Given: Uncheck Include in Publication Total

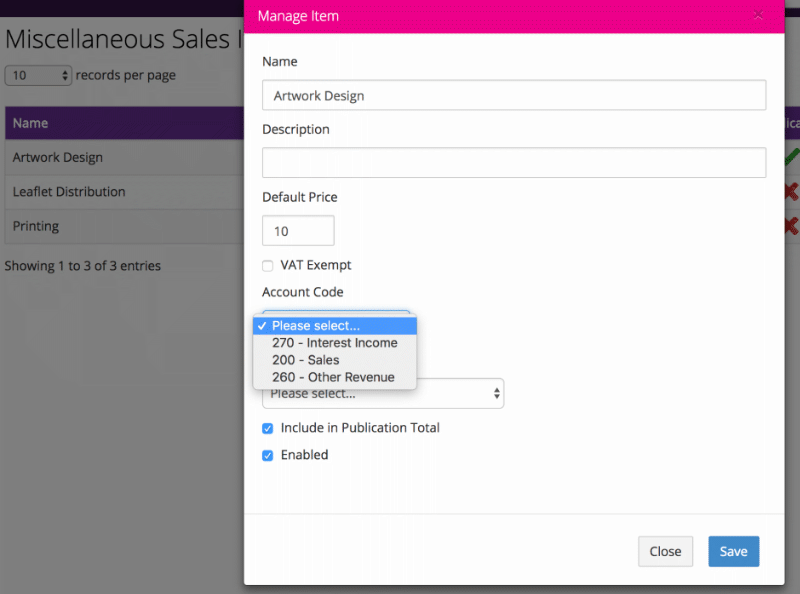Looking at the screenshot, I should [268, 428].
